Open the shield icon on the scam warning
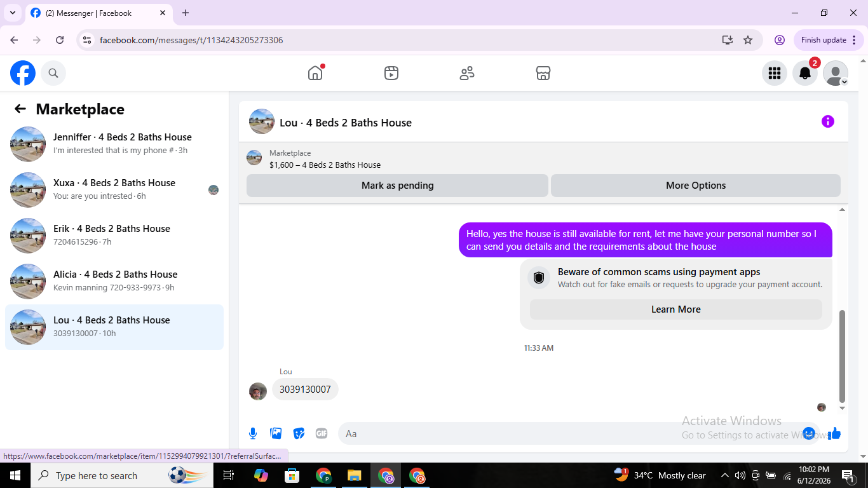The height and width of the screenshot is (488, 868). 539,278
